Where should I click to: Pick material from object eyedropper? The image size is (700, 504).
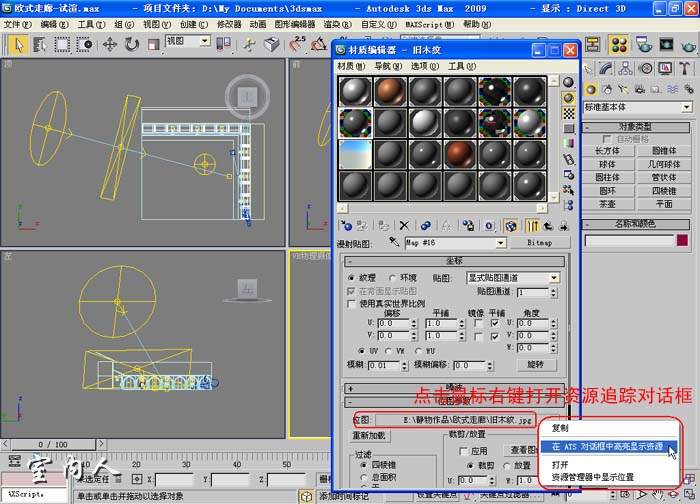394,242
